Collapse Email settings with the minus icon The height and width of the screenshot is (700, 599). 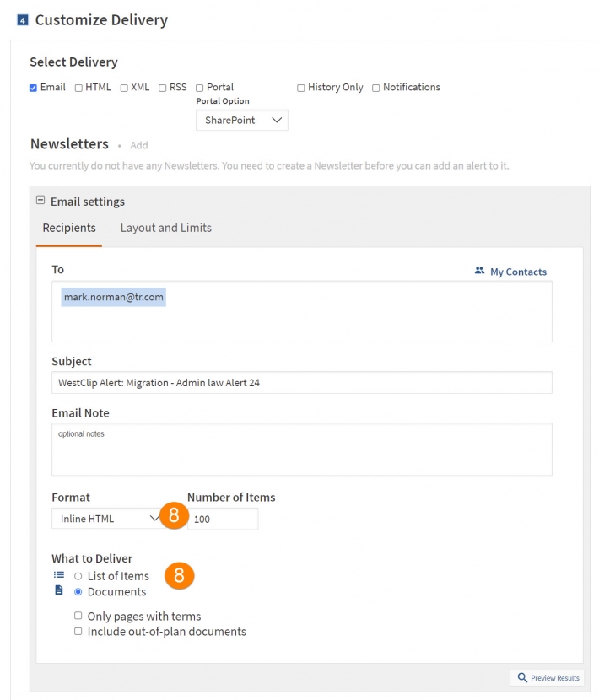click(x=40, y=201)
